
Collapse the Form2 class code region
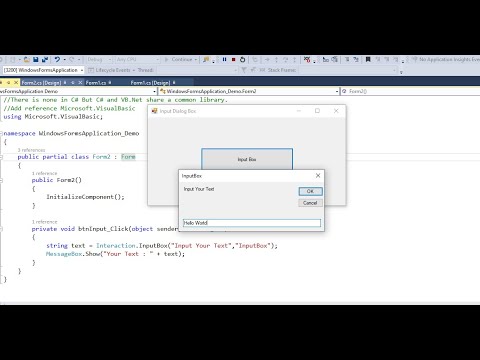[1, 157]
